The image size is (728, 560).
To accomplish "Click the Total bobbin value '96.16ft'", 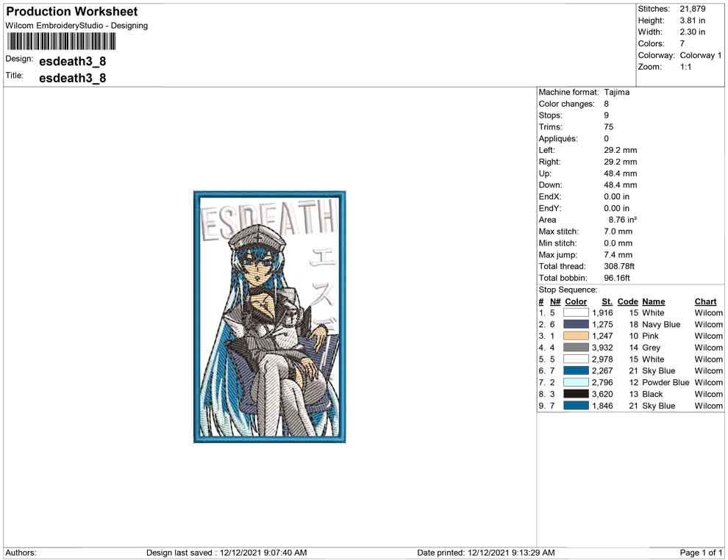I will (616, 278).
